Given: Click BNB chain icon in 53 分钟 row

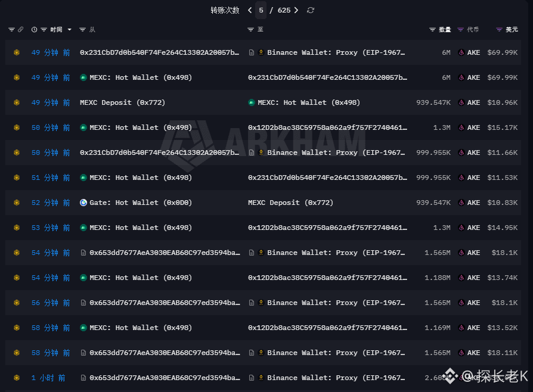Looking at the screenshot, I should pyautogui.click(x=16, y=228).
